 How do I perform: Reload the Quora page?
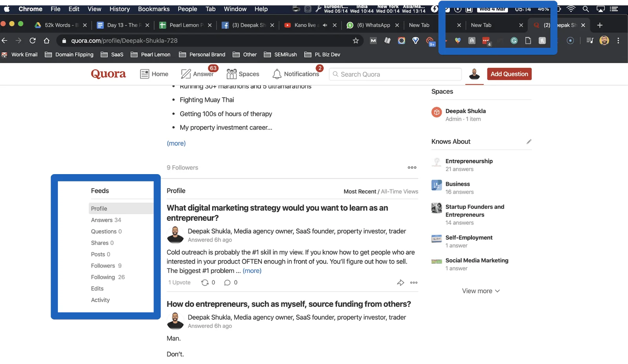point(33,40)
